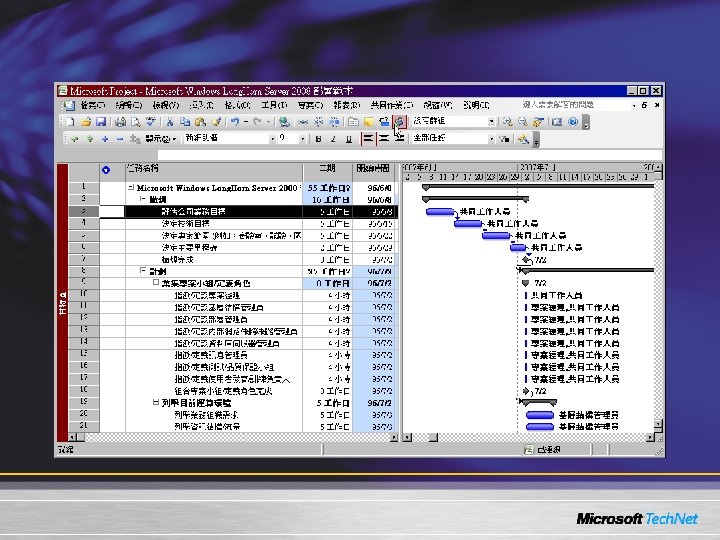Outdent task with green left arrow
Image resolution: width=720 pixels, height=540 pixels.
(x=75, y=138)
